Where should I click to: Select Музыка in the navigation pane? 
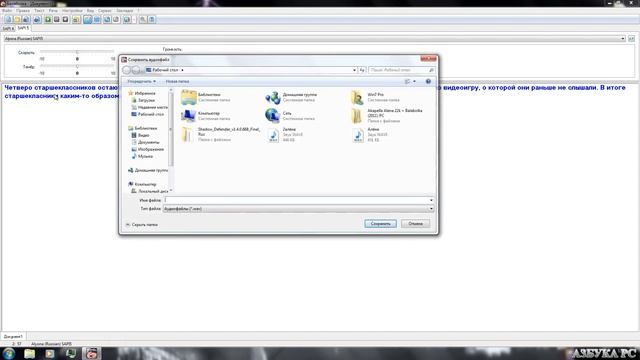click(142, 156)
